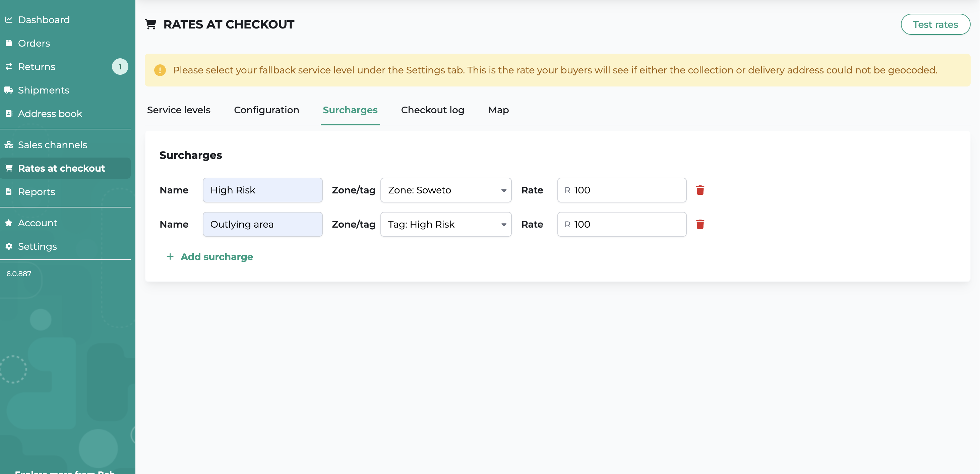
Task: Click the Settings gear icon in sidebar
Action: coord(9,246)
